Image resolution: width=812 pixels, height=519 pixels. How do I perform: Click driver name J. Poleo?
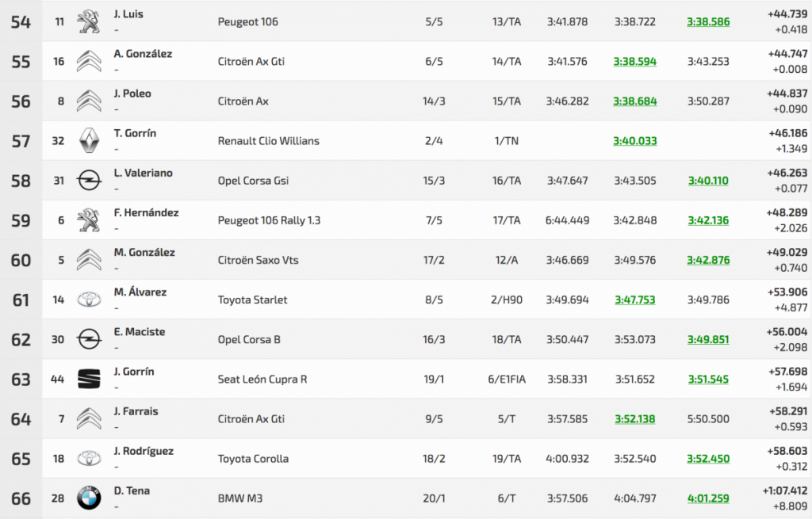point(132,93)
